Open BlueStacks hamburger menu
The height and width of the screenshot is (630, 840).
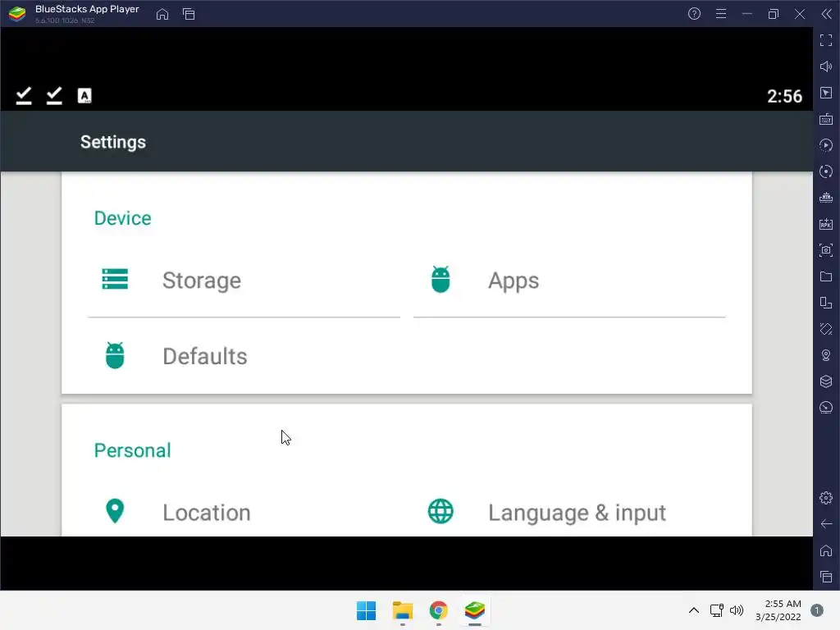721,14
